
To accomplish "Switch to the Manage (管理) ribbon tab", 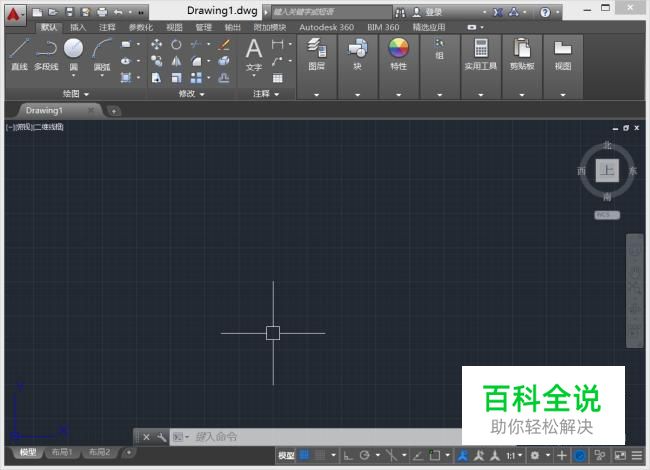I will [x=203, y=27].
